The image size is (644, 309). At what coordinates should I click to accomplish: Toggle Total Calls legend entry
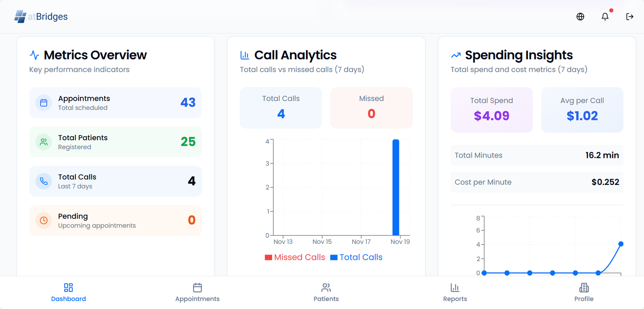point(361,257)
